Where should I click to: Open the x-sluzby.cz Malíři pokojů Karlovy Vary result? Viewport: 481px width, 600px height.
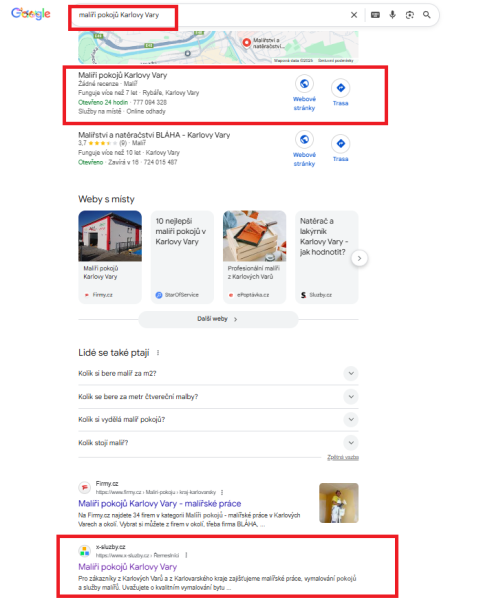127,567
